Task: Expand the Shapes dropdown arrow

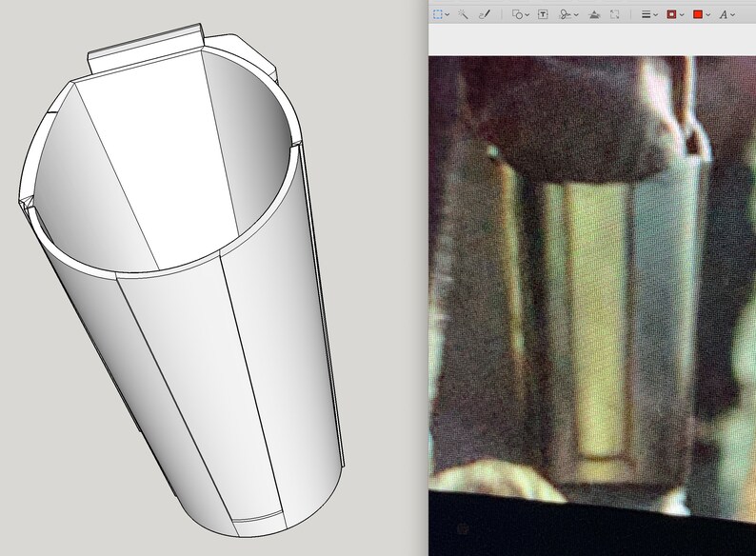Action: tap(527, 15)
